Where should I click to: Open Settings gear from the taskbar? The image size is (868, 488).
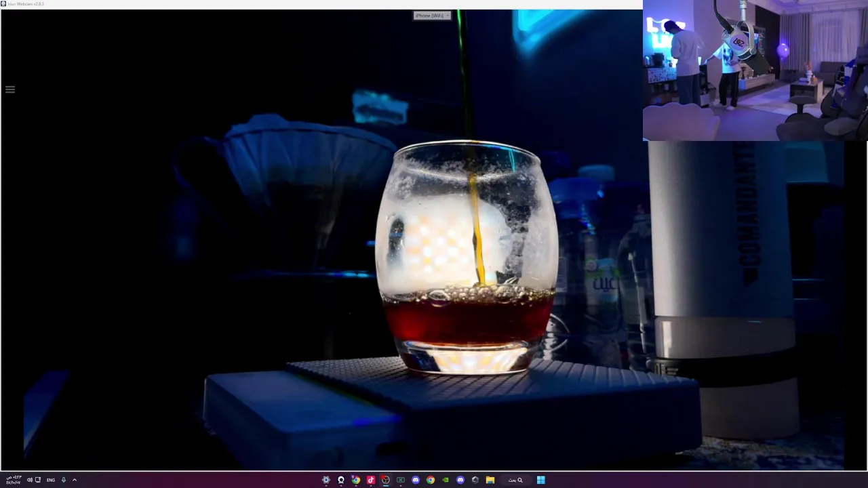[x=326, y=480]
